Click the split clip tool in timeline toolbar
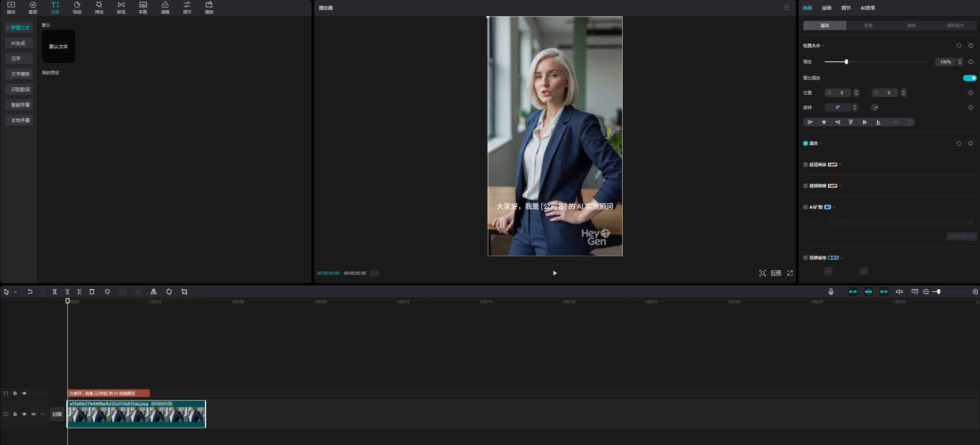The width and height of the screenshot is (980, 445). click(55, 292)
